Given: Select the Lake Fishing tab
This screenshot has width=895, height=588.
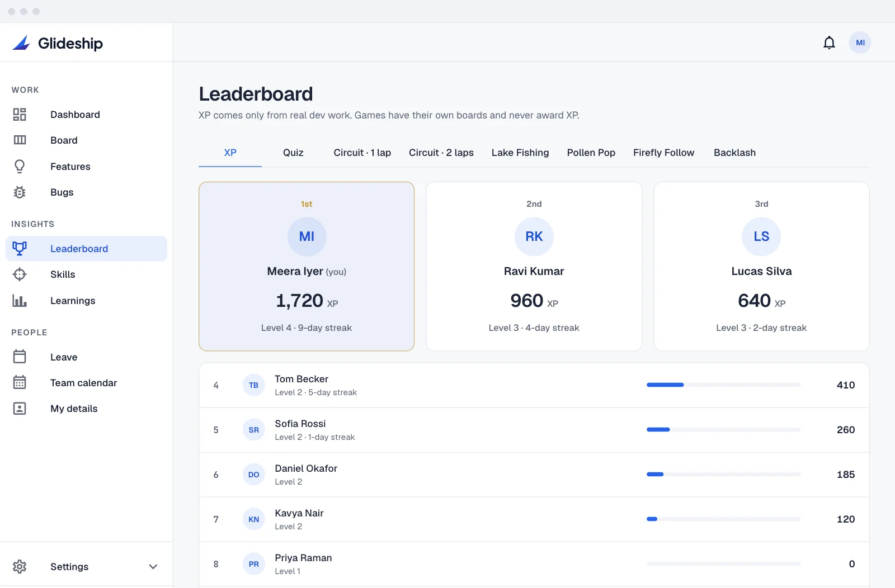Looking at the screenshot, I should point(520,153).
